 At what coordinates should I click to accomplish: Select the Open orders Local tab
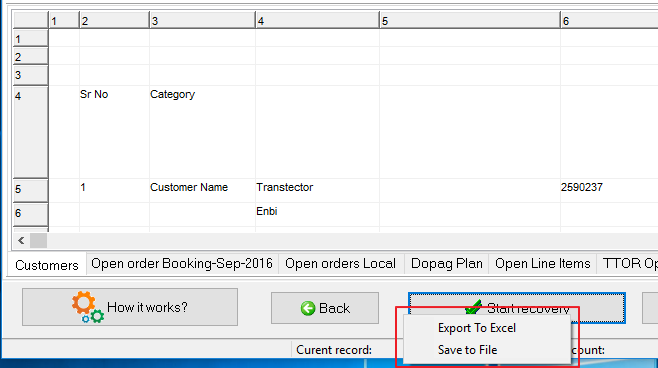coord(341,264)
